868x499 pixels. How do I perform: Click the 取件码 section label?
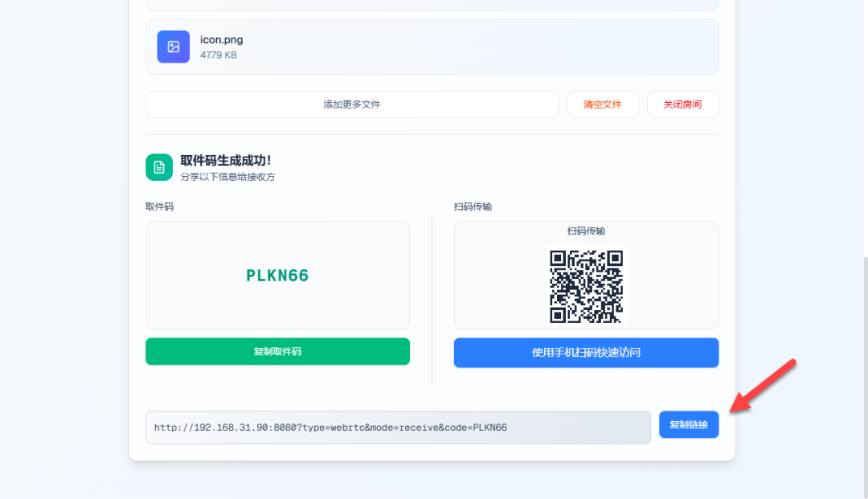159,207
